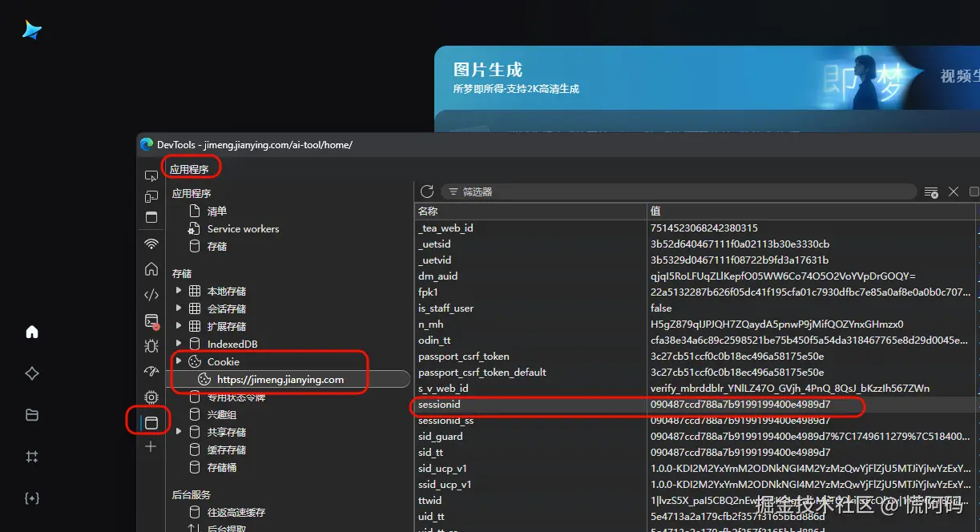Open the Jimeng home sidebar icon
The image size is (980, 532).
(x=32, y=332)
